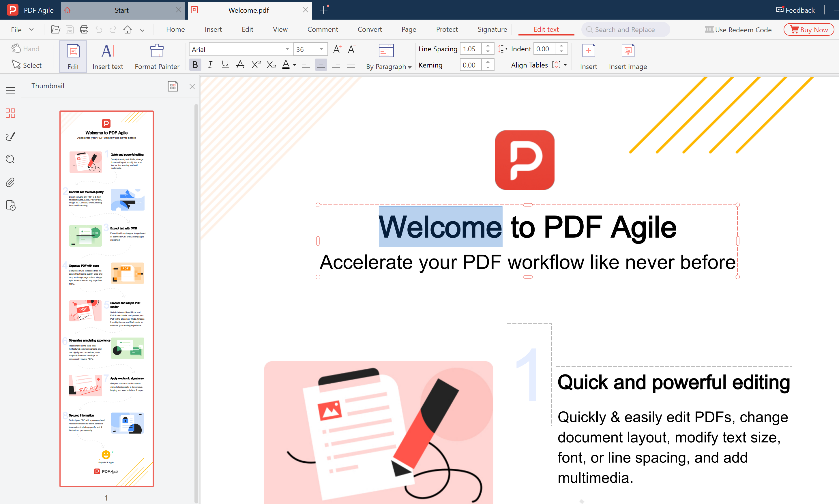Close the Thumbnail panel
Screen dimensions: 839x504
click(x=192, y=86)
